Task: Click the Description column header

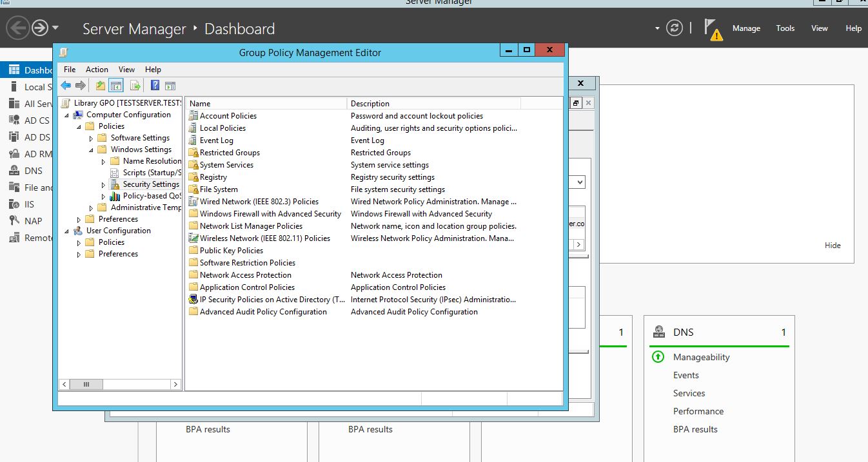Action: point(434,103)
